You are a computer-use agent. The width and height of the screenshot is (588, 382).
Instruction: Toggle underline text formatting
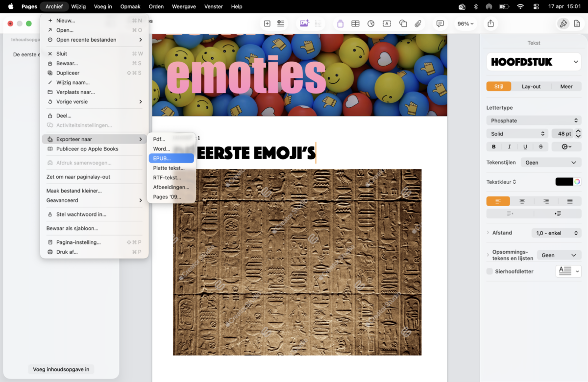(x=525, y=146)
